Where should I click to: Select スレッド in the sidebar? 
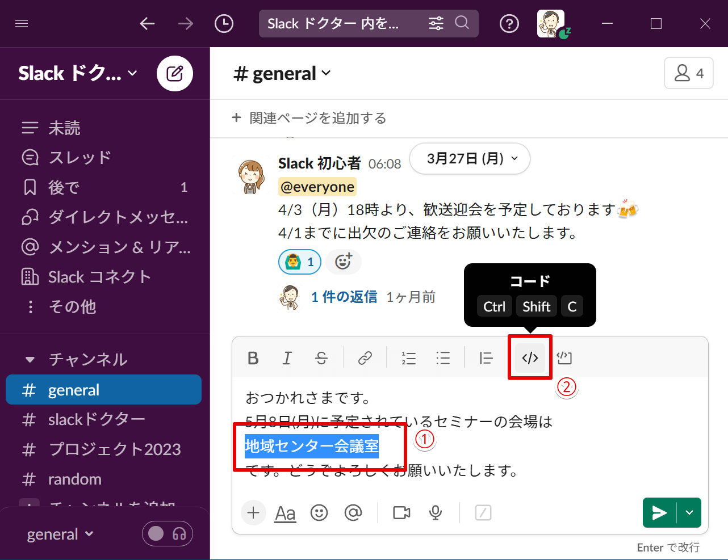pos(73,157)
